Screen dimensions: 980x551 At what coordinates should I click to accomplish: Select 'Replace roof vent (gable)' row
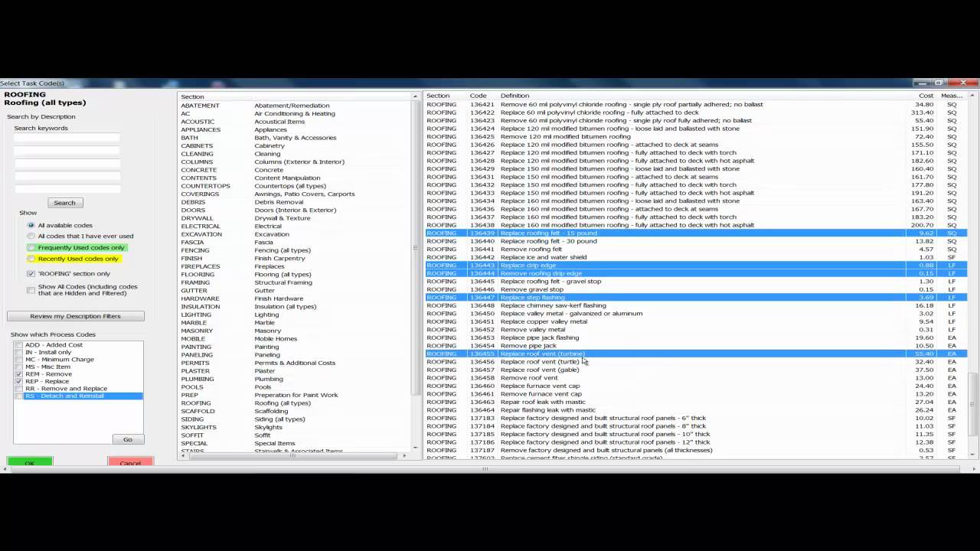(696, 370)
